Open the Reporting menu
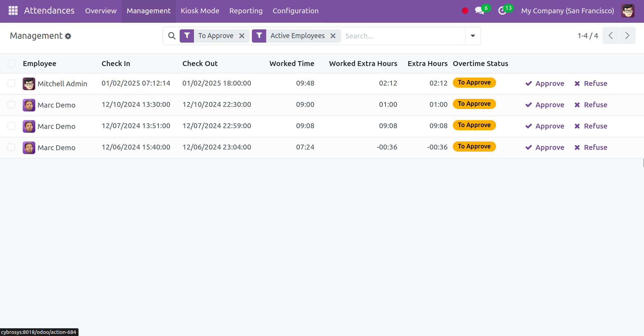This screenshot has width=644, height=336. point(246,11)
